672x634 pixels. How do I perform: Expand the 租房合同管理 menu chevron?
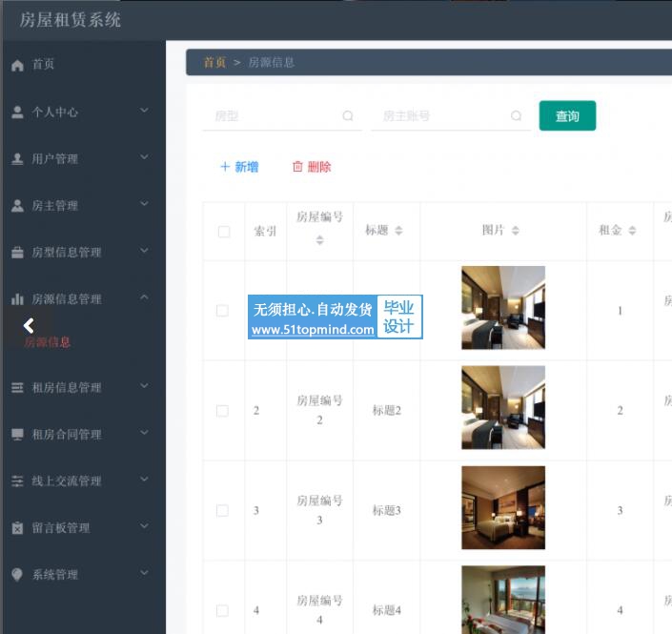(145, 433)
